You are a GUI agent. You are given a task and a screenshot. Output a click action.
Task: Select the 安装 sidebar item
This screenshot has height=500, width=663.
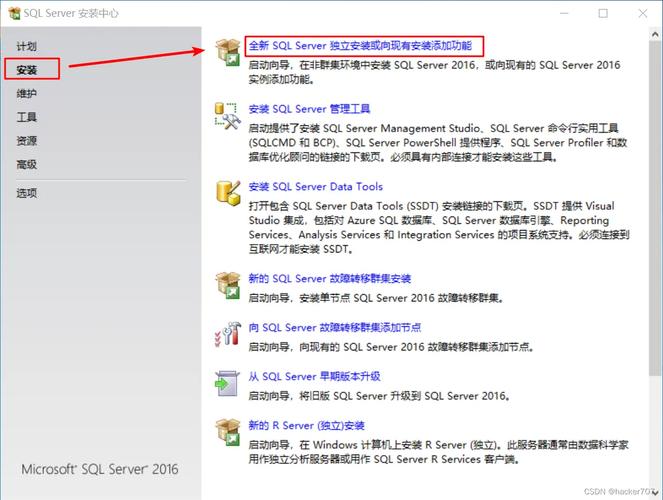click(x=27, y=70)
